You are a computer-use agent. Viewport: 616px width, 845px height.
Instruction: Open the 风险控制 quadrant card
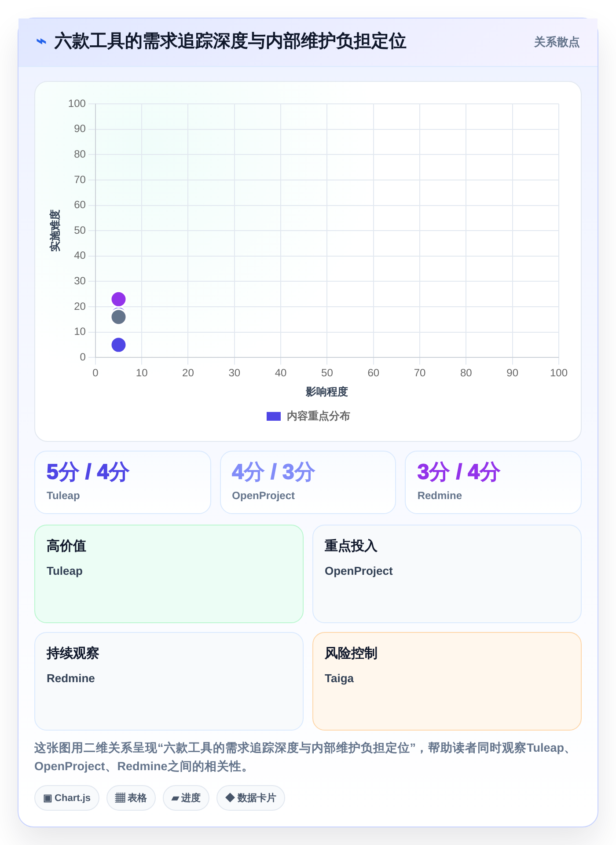(x=447, y=681)
